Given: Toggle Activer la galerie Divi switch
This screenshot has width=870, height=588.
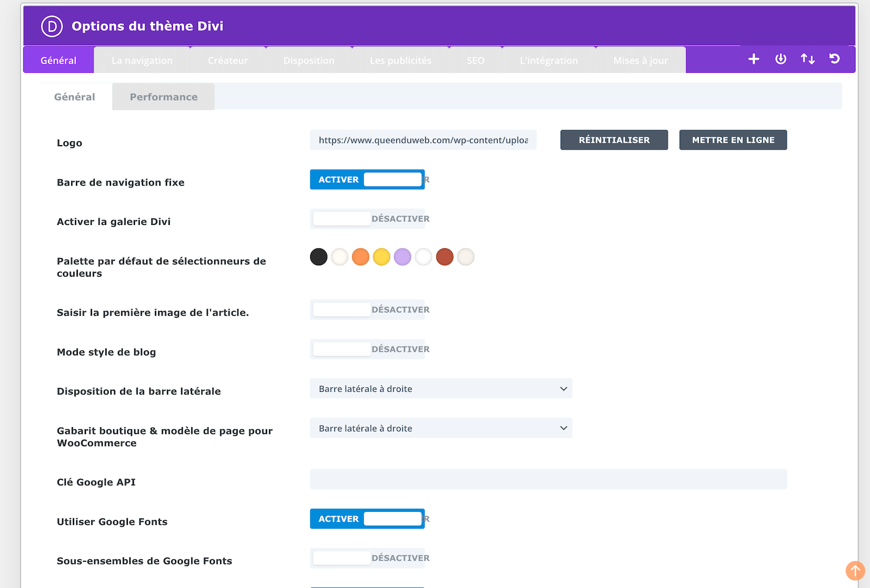Looking at the screenshot, I should tap(367, 218).
